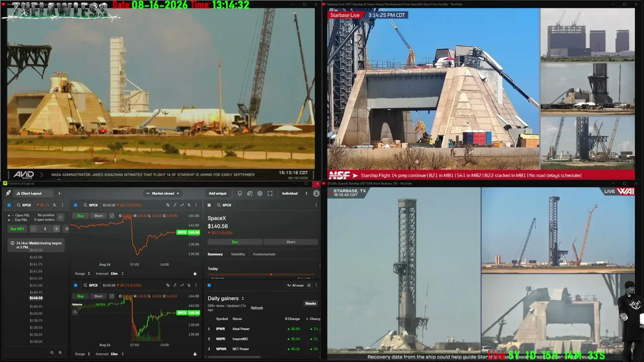This screenshot has width=644, height=362.
Task: Add a new layout tab with the plus icon
Action: point(59,193)
